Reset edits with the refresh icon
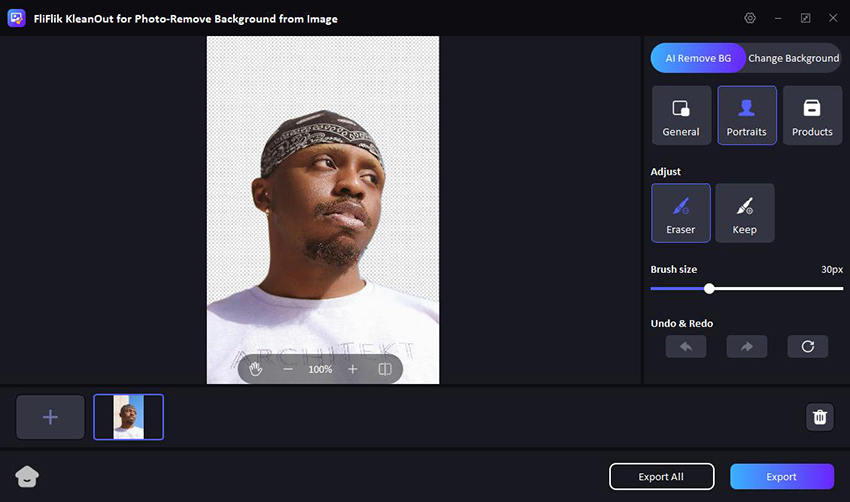This screenshot has height=502, width=850. pos(807,346)
